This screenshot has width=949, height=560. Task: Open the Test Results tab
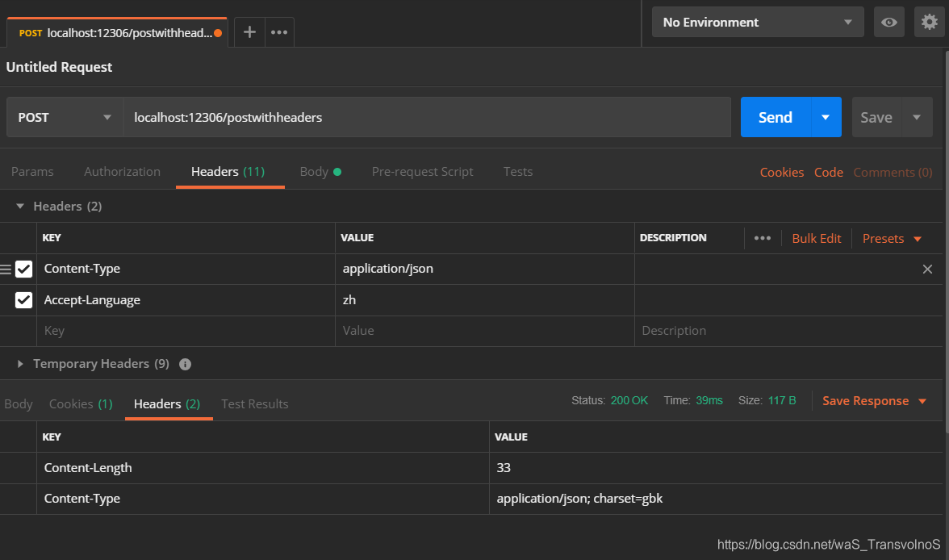(255, 403)
